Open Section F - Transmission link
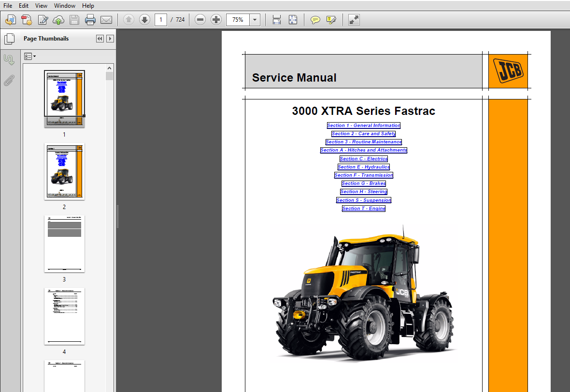Image resolution: width=570 pixels, height=392 pixels. point(364,175)
